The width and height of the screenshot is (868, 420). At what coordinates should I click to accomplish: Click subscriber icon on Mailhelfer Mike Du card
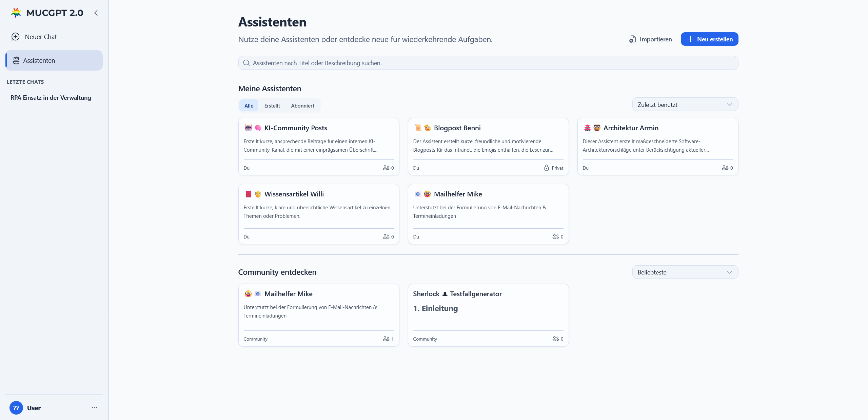pyautogui.click(x=555, y=237)
